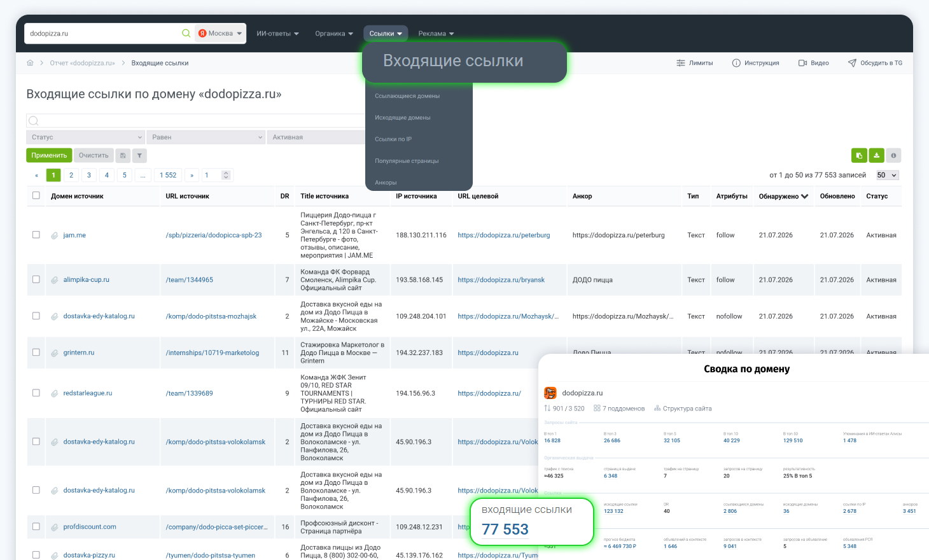Click the link icon beside profdiscount.com
This screenshot has width=929, height=560.
pos(55,527)
